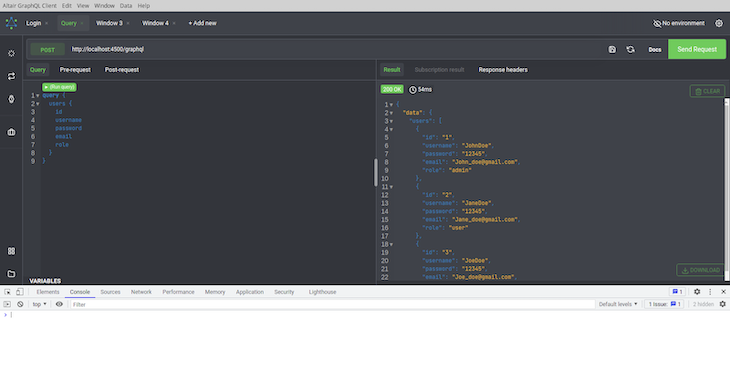Screen dimensions: 730x382
Task: Open the DevTools three-dot menu
Action: [x=710, y=292]
